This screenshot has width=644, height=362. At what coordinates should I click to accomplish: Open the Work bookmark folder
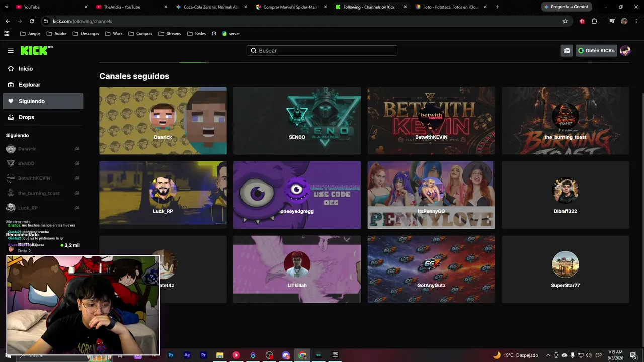coord(114,34)
